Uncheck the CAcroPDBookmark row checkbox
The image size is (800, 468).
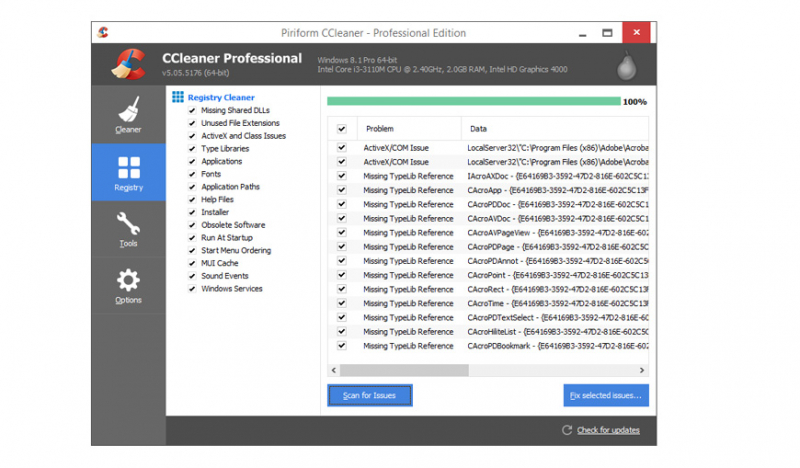click(x=342, y=346)
